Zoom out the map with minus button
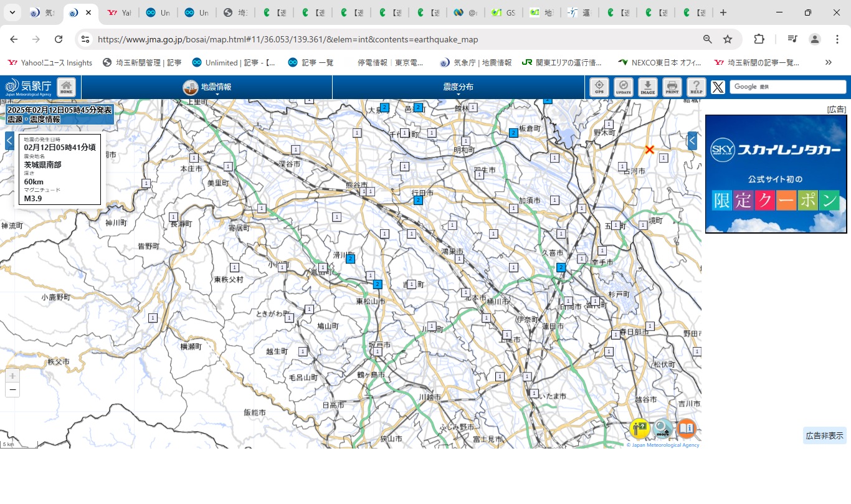The height and width of the screenshot is (504, 851). 12,390
